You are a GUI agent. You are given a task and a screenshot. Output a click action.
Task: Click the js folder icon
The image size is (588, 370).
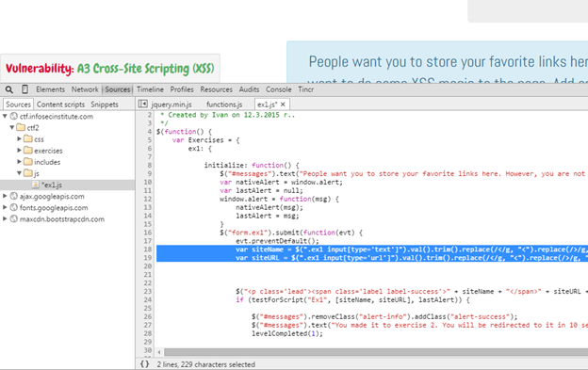[27, 173]
